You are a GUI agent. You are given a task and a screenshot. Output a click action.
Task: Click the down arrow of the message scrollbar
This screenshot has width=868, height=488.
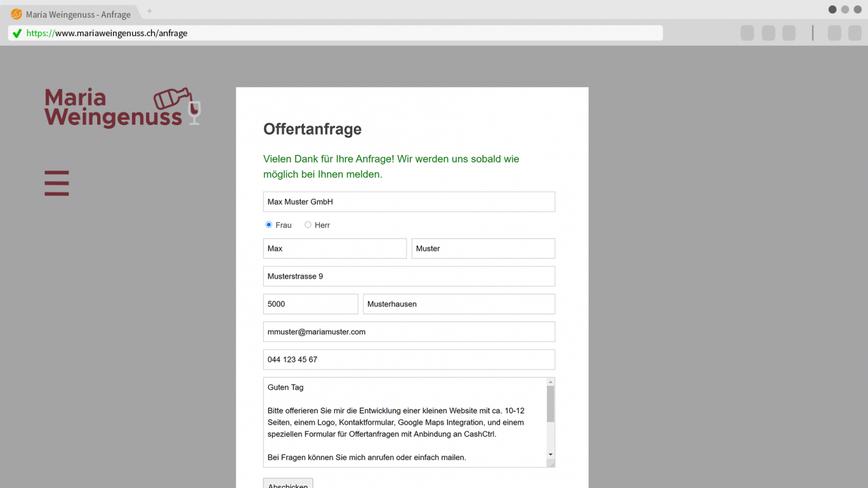coord(550,455)
